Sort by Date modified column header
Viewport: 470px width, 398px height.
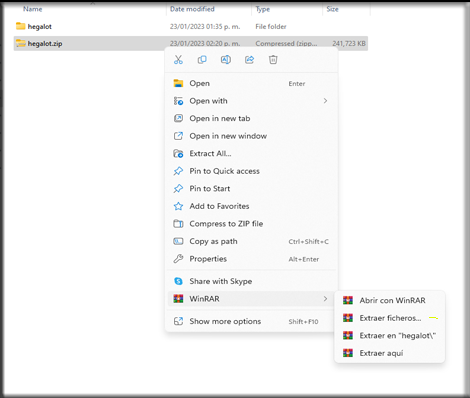coord(192,9)
